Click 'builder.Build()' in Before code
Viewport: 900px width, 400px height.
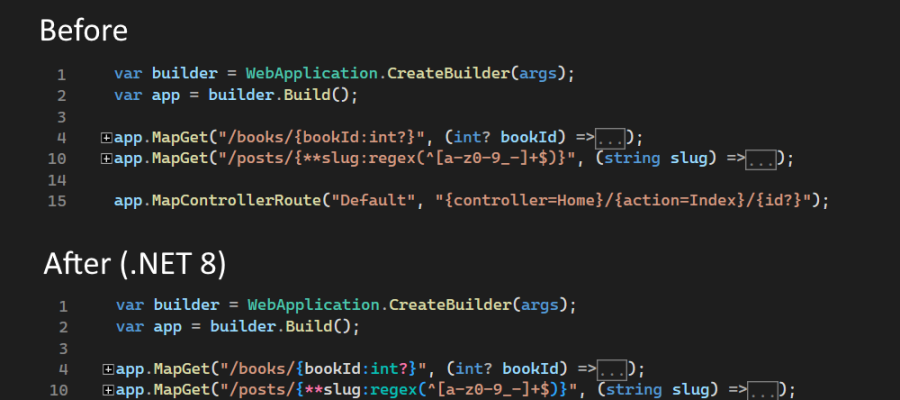[x=278, y=95]
